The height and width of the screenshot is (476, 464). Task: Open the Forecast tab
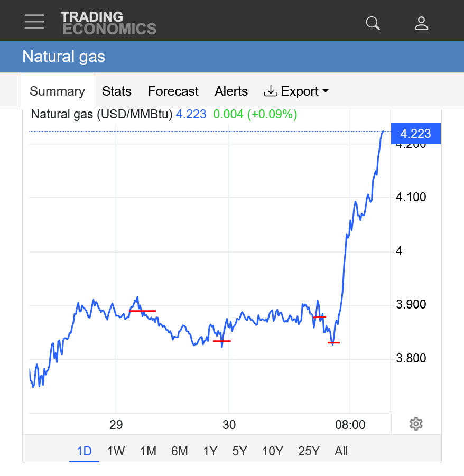[173, 91]
